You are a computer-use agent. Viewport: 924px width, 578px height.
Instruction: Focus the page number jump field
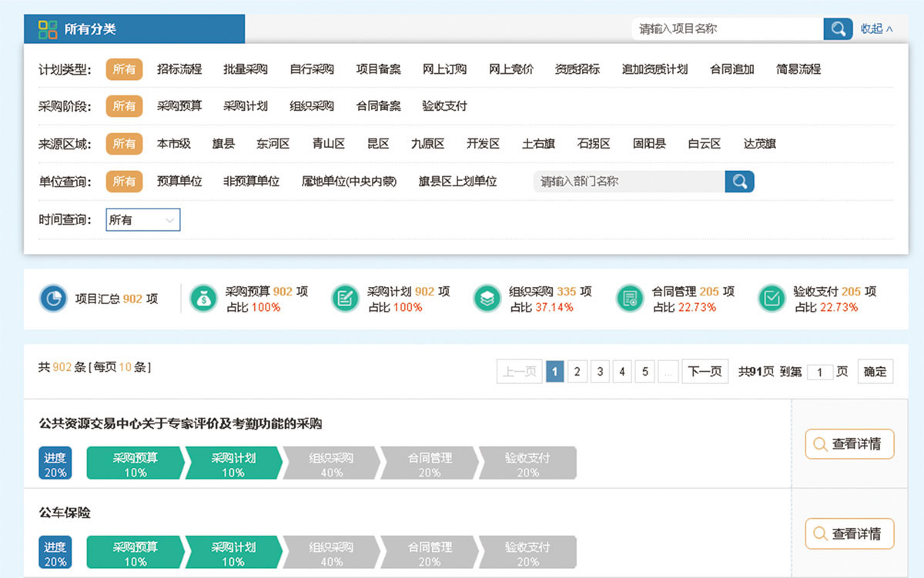tap(819, 373)
